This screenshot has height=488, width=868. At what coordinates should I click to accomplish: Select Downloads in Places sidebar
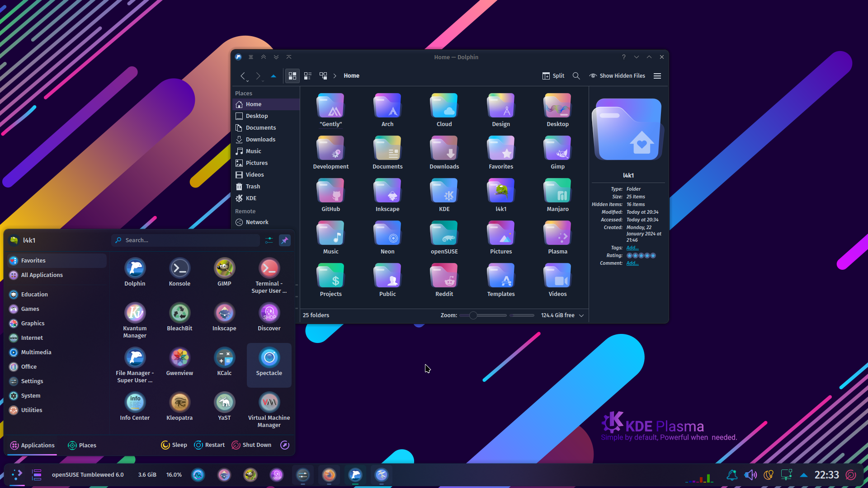[266, 140]
